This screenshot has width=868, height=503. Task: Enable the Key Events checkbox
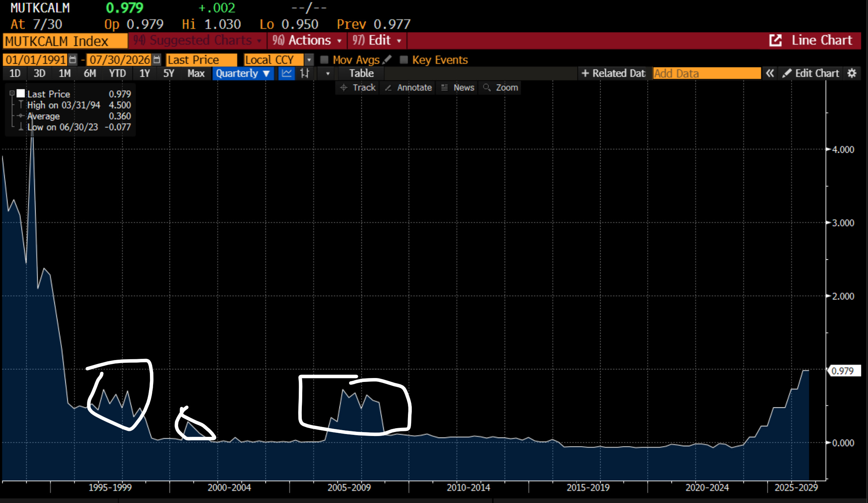(404, 60)
